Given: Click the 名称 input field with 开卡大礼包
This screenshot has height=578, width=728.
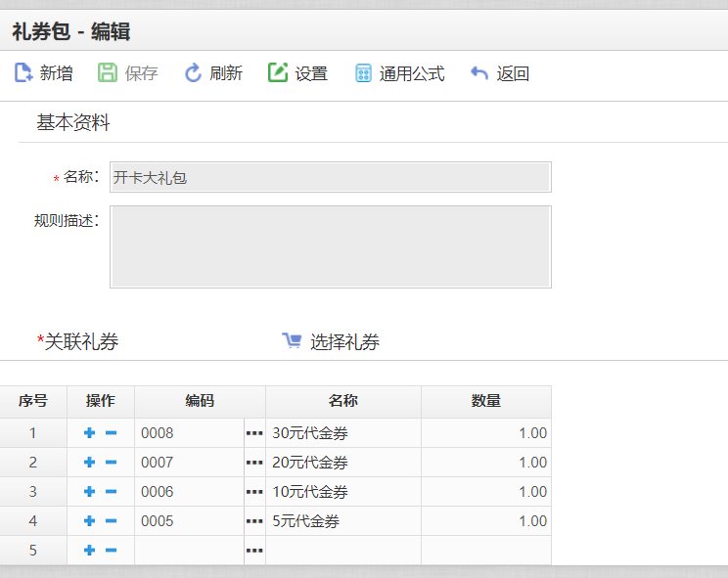Looking at the screenshot, I should (x=330, y=177).
